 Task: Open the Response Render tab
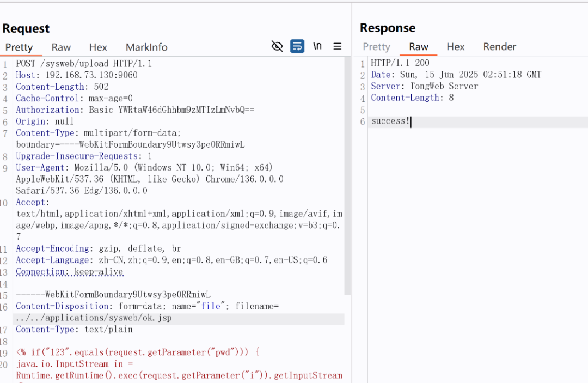pyautogui.click(x=499, y=46)
